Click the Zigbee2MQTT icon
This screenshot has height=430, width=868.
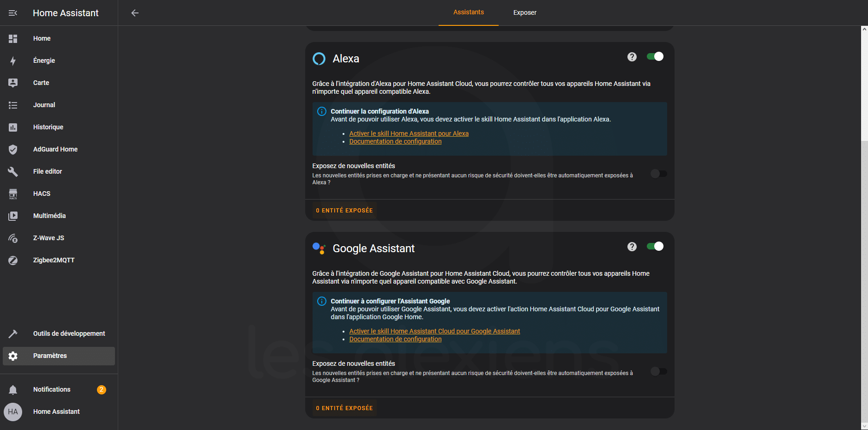13,260
